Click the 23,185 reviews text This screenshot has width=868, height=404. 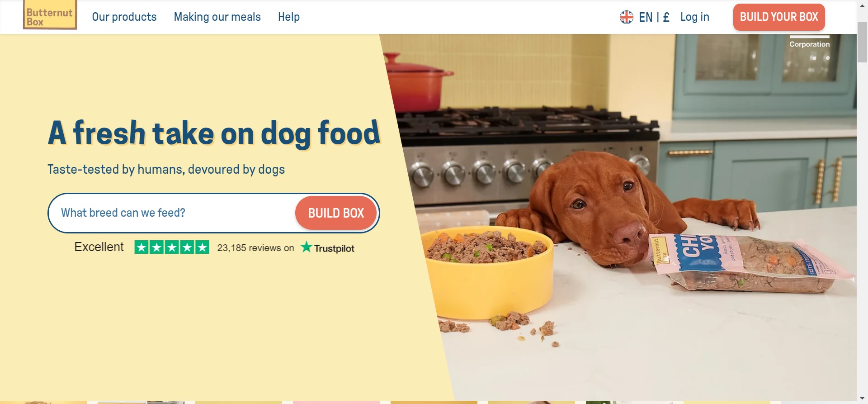pos(255,248)
